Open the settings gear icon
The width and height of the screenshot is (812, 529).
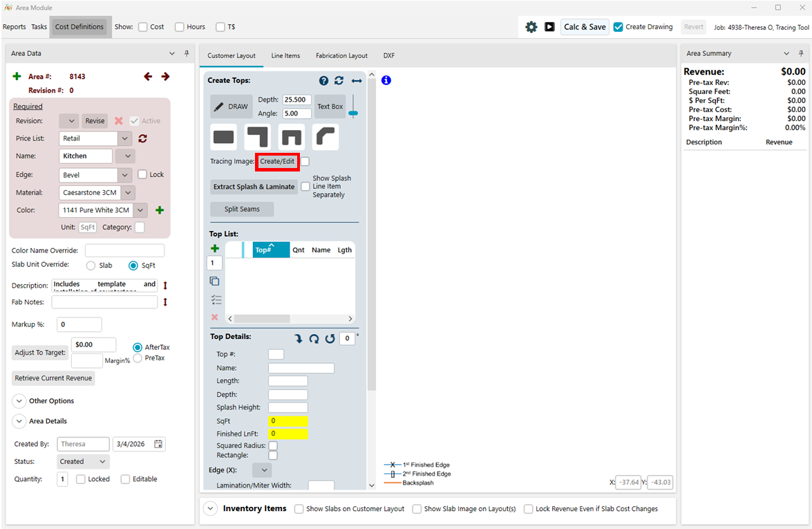(x=531, y=27)
